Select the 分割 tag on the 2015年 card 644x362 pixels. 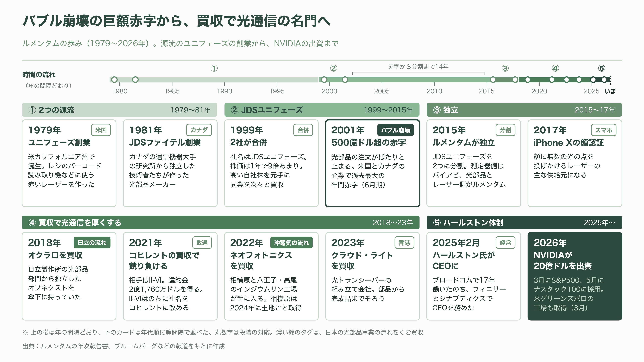505,130
